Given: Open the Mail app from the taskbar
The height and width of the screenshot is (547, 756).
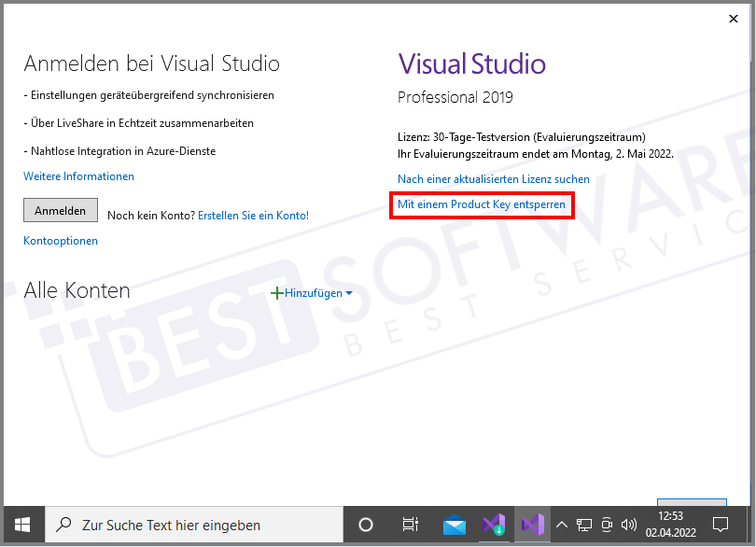Looking at the screenshot, I should (x=455, y=524).
